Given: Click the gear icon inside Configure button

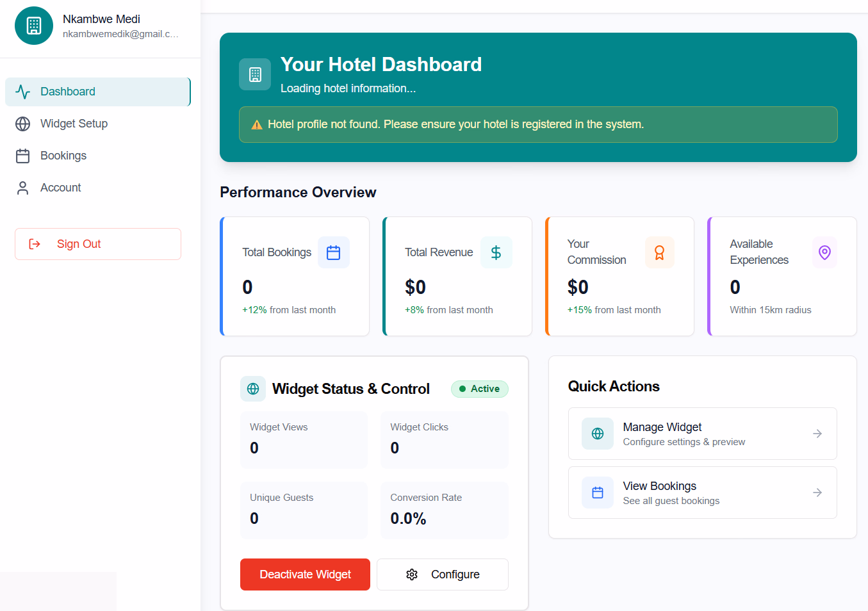Looking at the screenshot, I should point(412,574).
